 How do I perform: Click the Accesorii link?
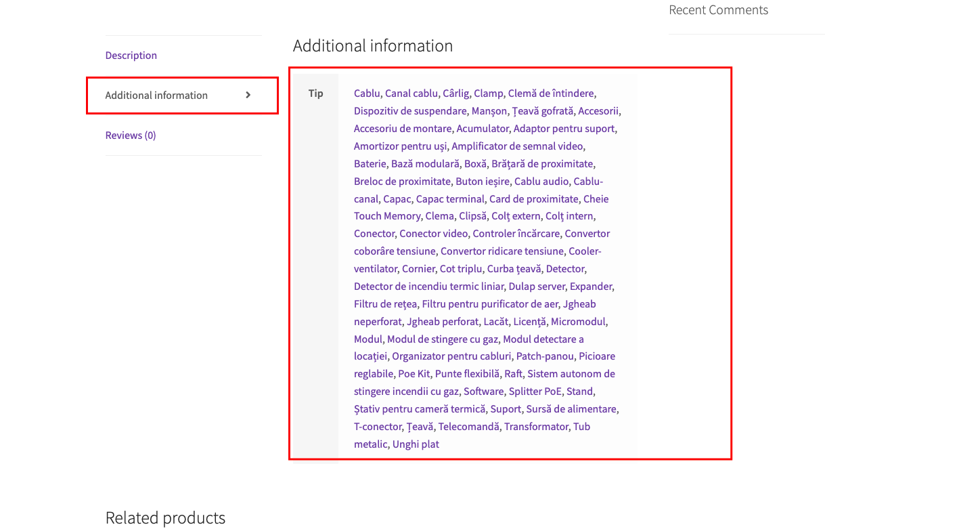pos(598,111)
